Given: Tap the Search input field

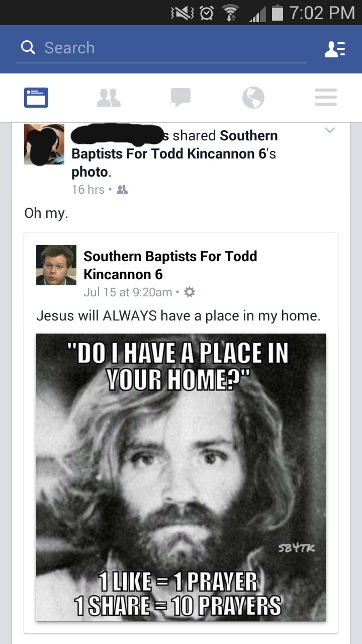Looking at the screenshot, I should [161, 48].
